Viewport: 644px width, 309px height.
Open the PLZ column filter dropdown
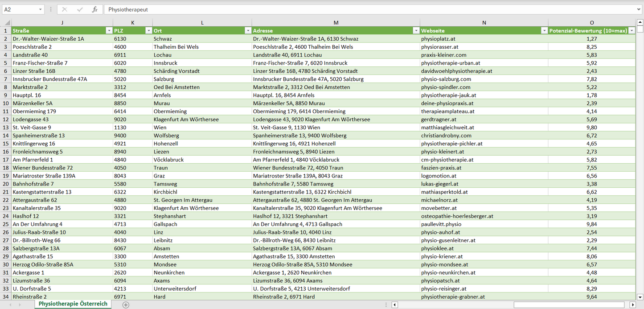(x=148, y=31)
